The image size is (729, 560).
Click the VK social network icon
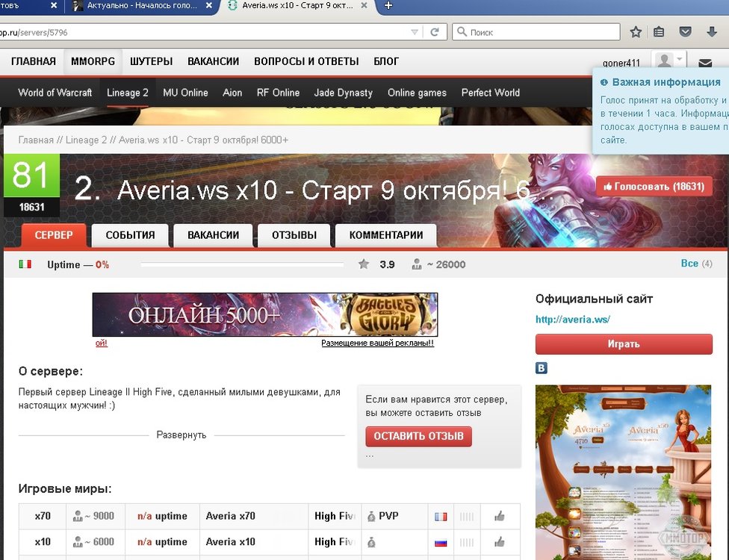[x=542, y=368]
